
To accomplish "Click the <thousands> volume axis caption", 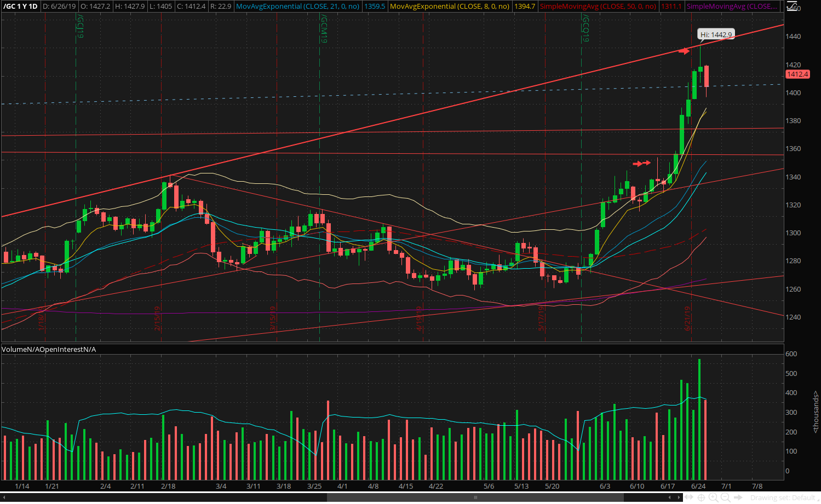I will 816,412.
